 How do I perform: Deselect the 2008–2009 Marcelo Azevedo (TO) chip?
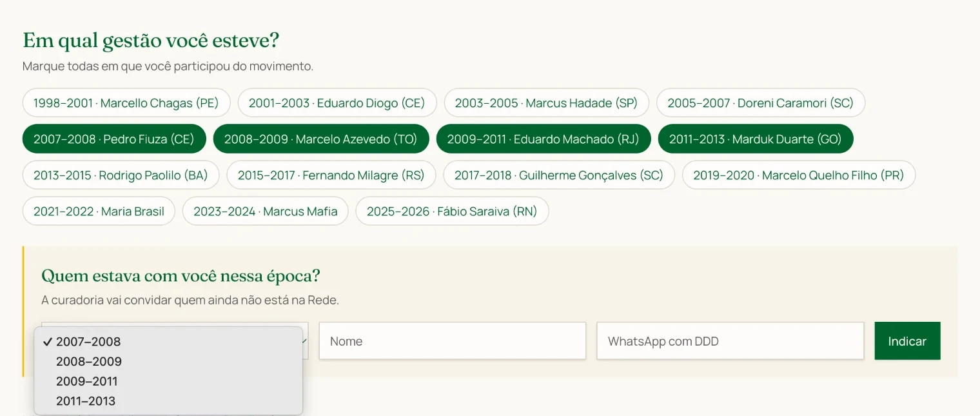321,139
